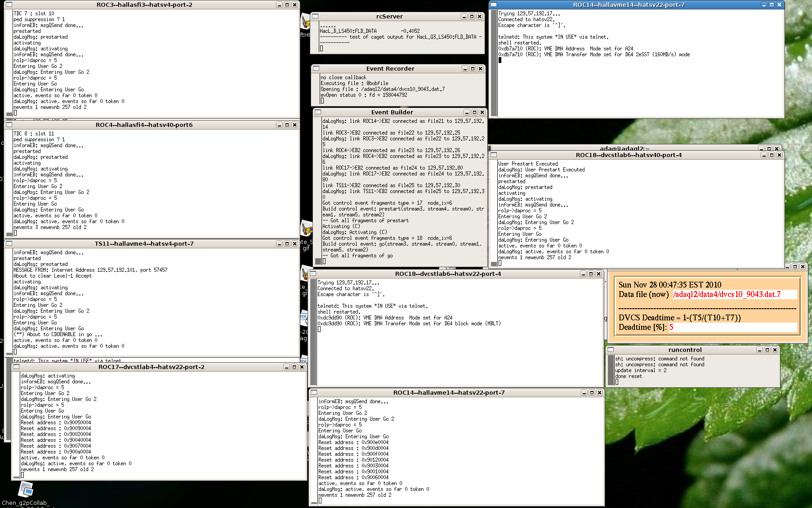Viewport: 812px width, 508px height.
Task: Click 'Opening file' line in Event Recorder
Action: [x=383, y=89]
